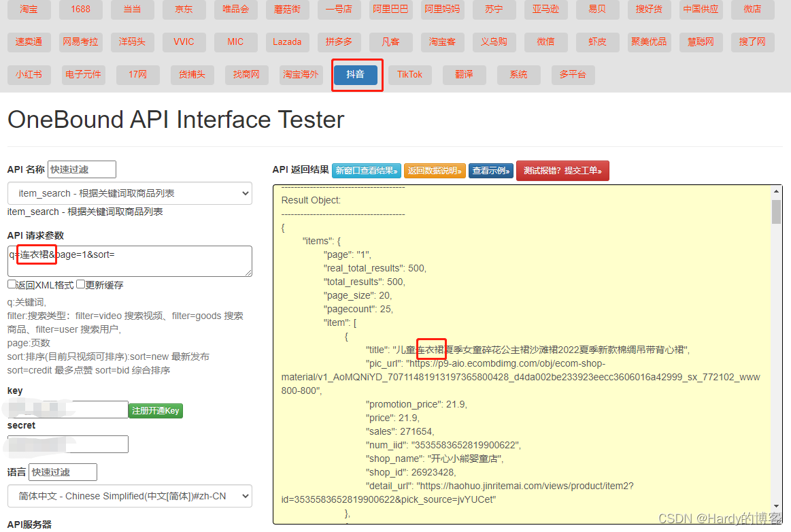Select the 虾皮 platform tab

597,42
